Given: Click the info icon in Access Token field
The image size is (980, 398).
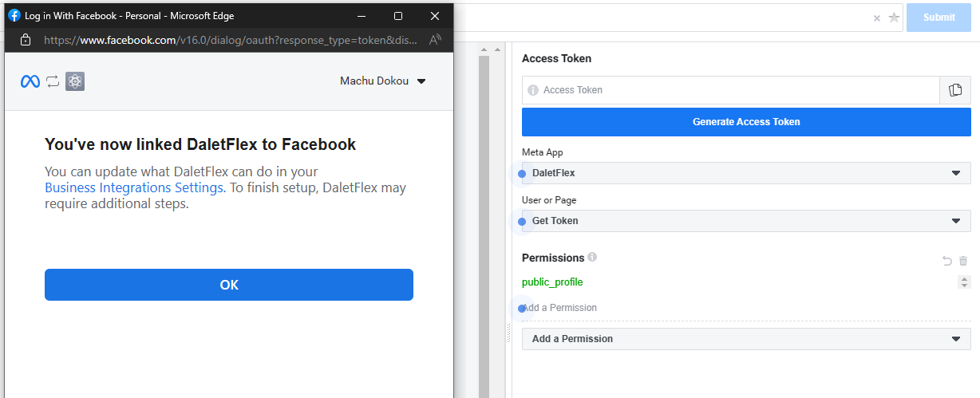Looking at the screenshot, I should pos(533,90).
